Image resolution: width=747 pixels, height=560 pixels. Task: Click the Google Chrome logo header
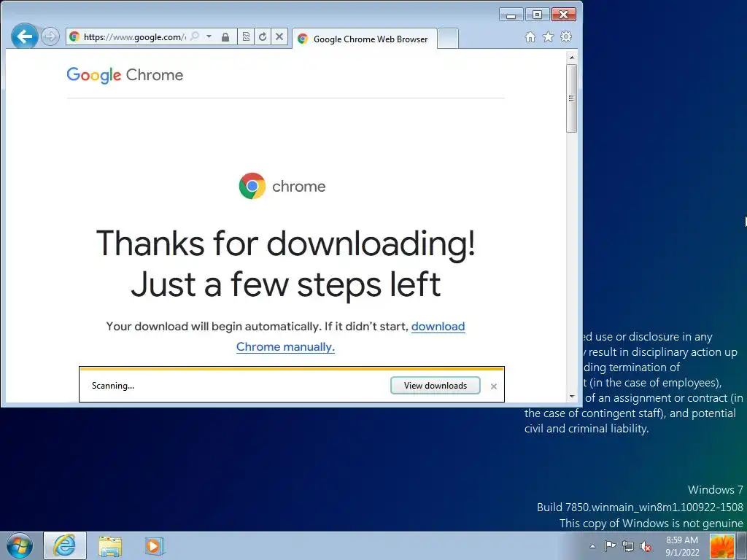(x=125, y=75)
